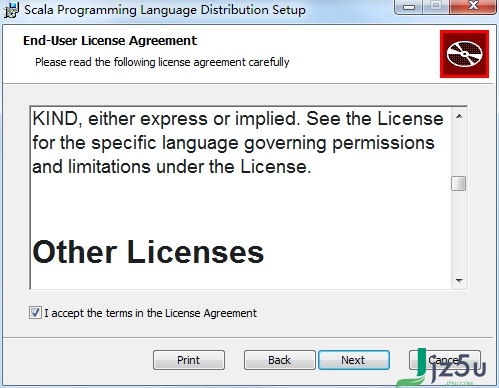
Task: Click the license text scrollbar thumb
Action: pyautogui.click(x=459, y=183)
